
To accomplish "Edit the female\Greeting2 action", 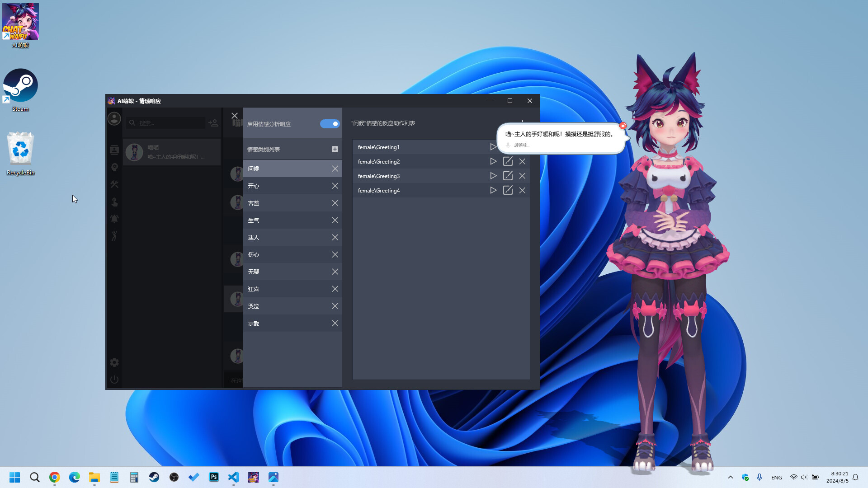I will pos(508,161).
